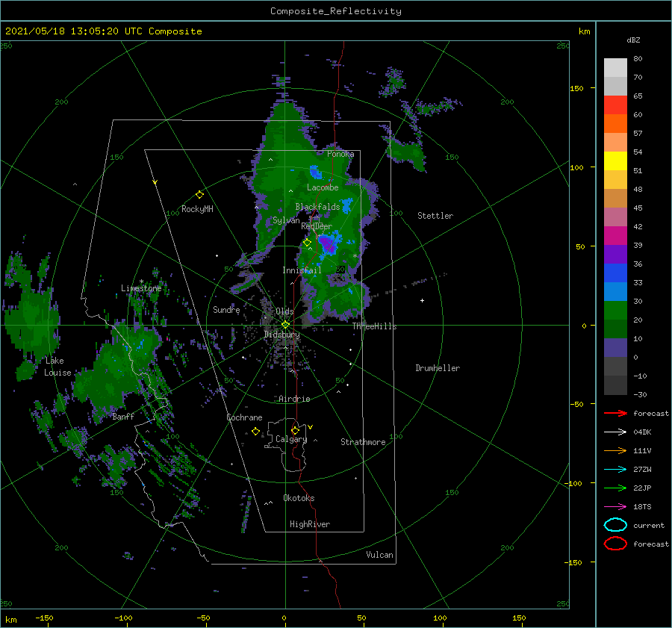This screenshot has height=628, width=672.
Task: Click the magenta 18TS arrow symbol
Action: pyautogui.click(x=615, y=507)
